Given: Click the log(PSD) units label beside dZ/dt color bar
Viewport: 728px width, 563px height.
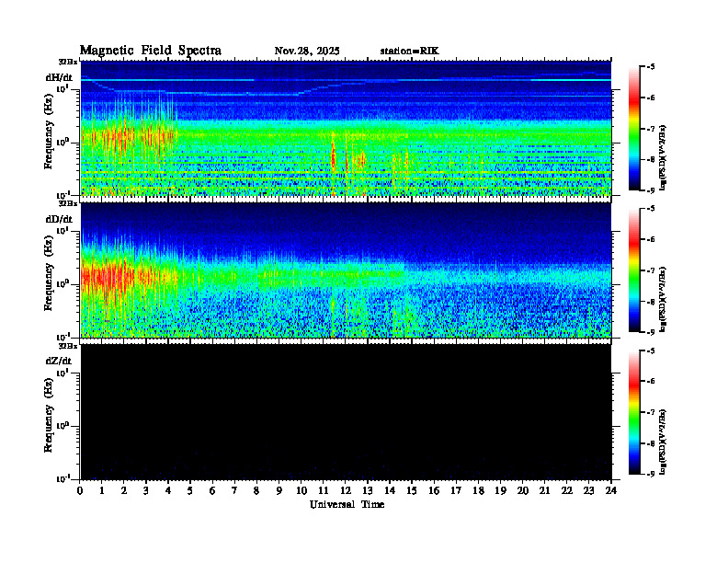Looking at the screenshot, I should click(663, 442).
